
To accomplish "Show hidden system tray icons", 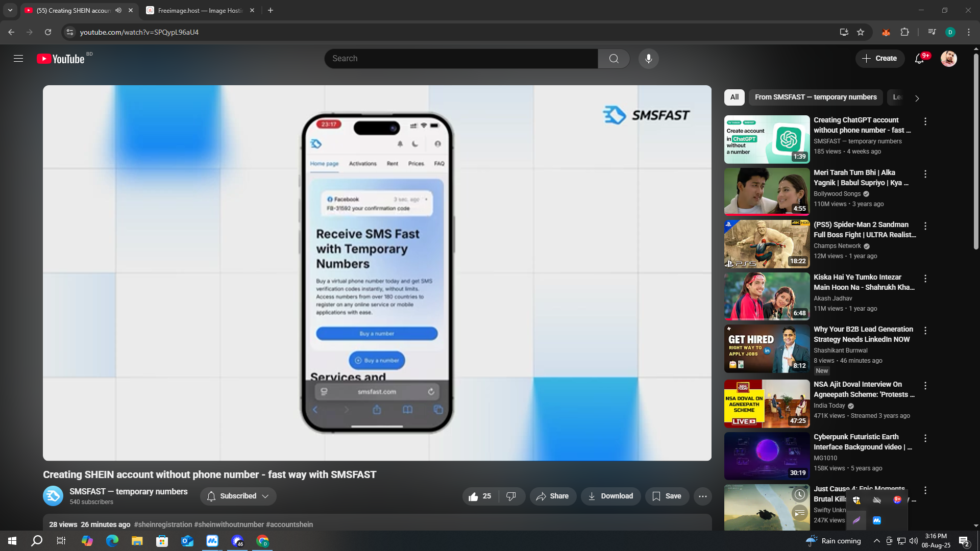I will click(x=876, y=541).
